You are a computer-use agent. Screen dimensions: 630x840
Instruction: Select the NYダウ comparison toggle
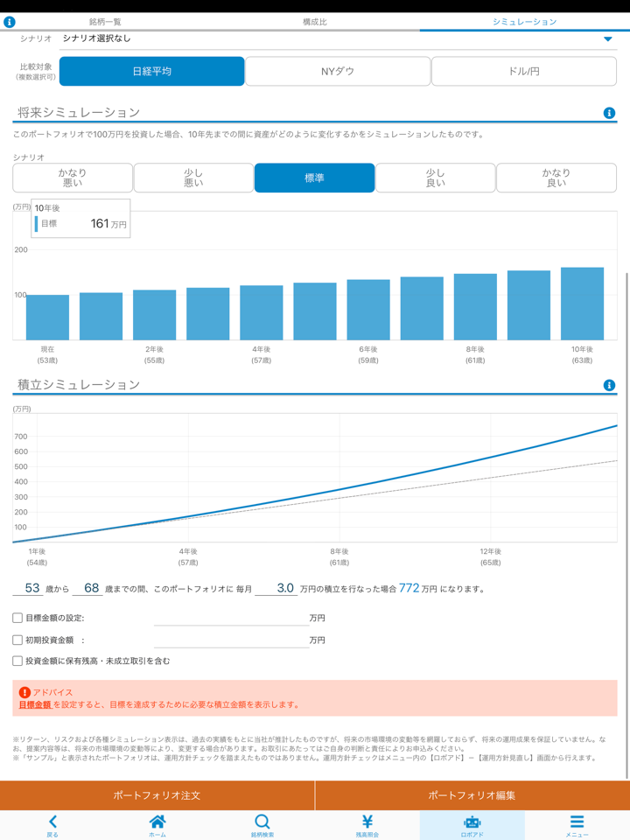[338, 72]
